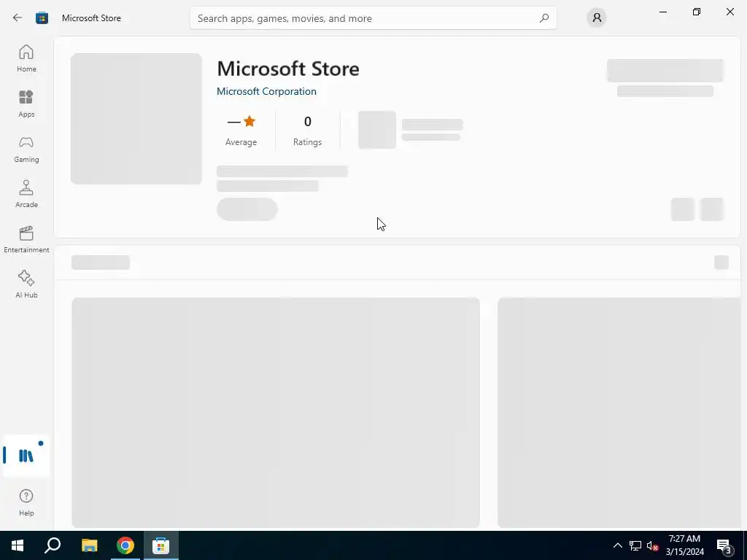Open the Arcade section in sidebar
Image resolution: width=747 pixels, height=560 pixels.
click(26, 194)
